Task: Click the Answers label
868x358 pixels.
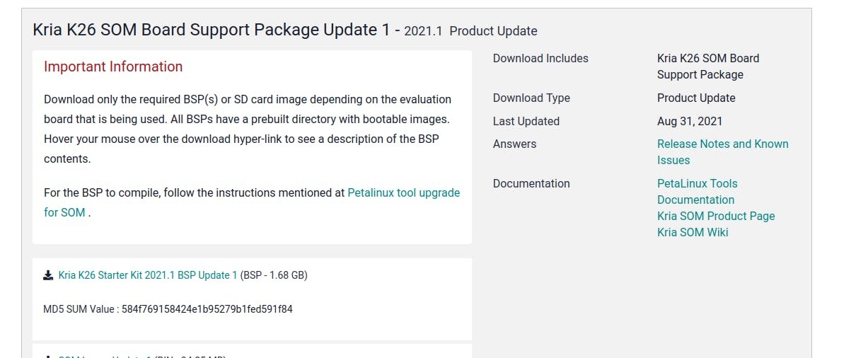Action: [x=514, y=144]
